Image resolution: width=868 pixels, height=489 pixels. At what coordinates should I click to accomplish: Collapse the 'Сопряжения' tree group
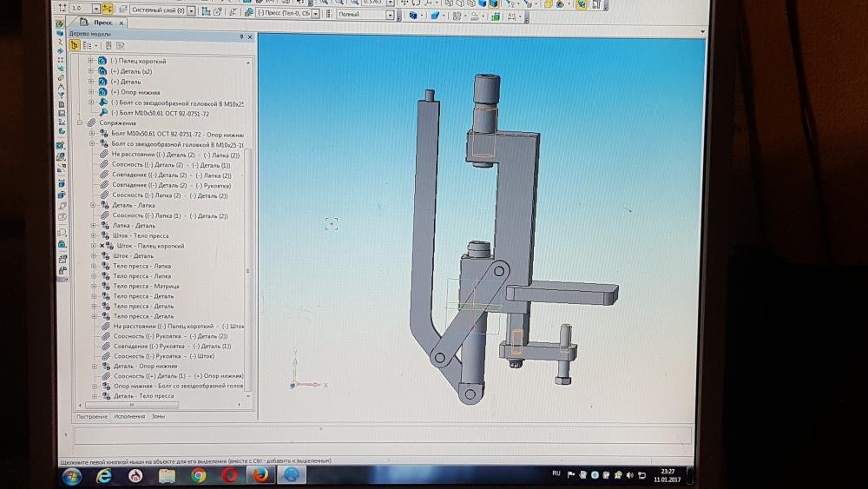pos(80,123)
